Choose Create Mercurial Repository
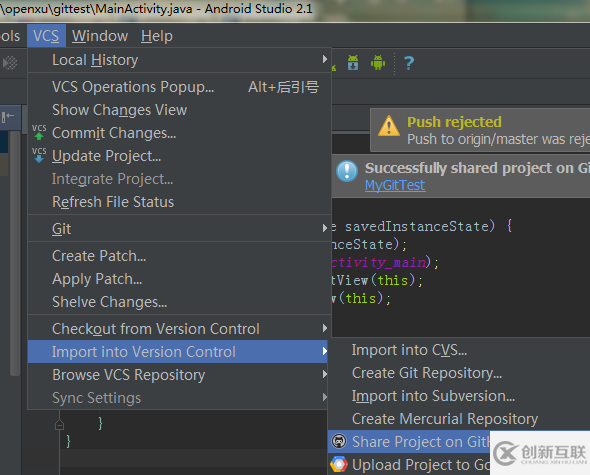Viewport: 590px width, 475px height. point(459,419)
